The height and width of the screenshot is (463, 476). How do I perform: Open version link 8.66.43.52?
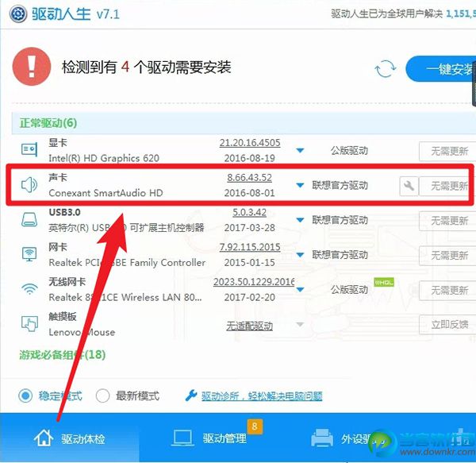(250, 177)
